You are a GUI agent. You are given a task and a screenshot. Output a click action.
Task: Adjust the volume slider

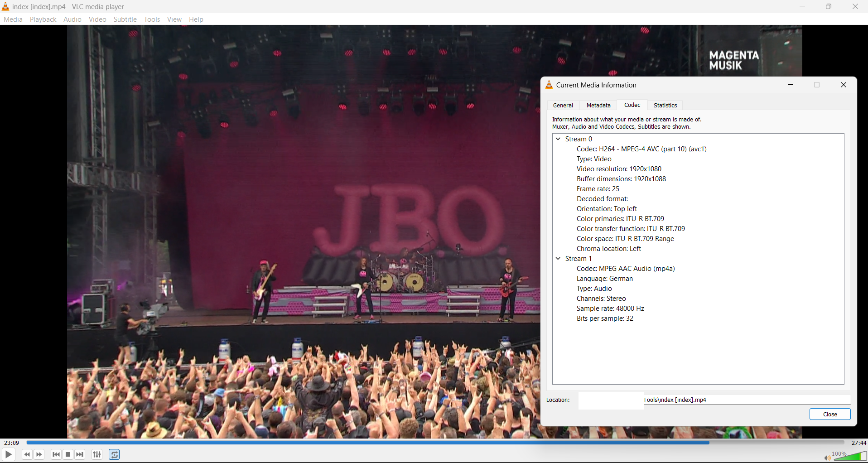(x=850, y=456)
